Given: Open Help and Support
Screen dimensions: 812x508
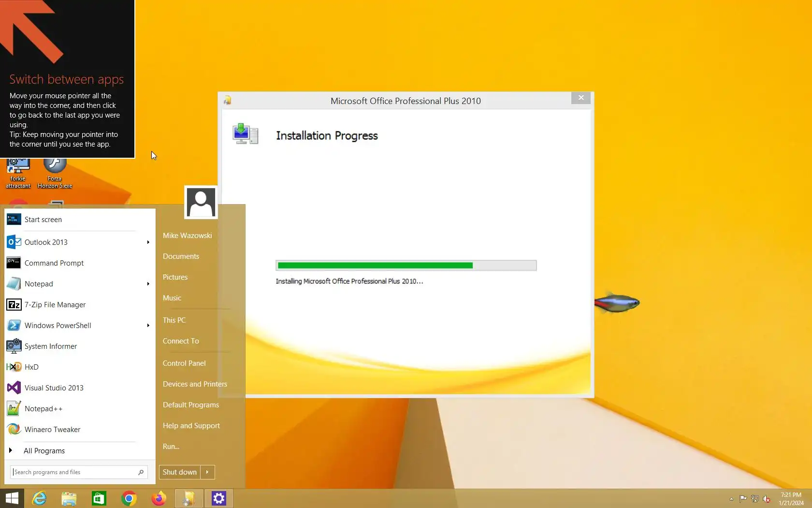Looking at the screenshot, I should click(191, 426).
